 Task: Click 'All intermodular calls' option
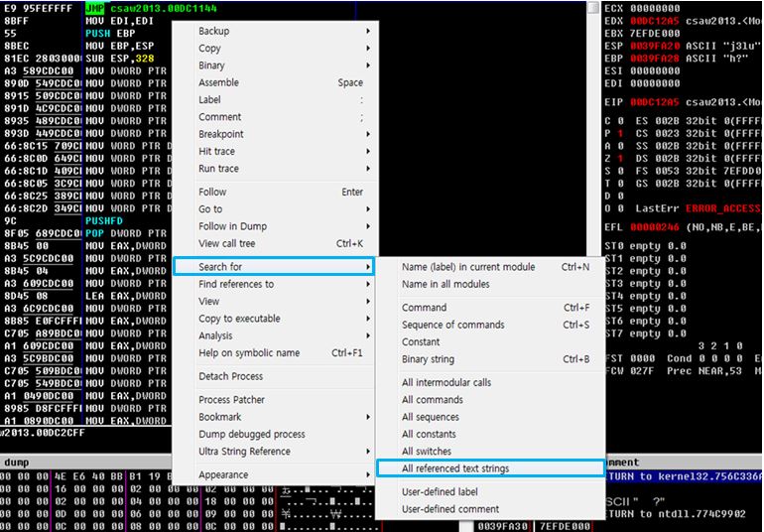point(446,382)
